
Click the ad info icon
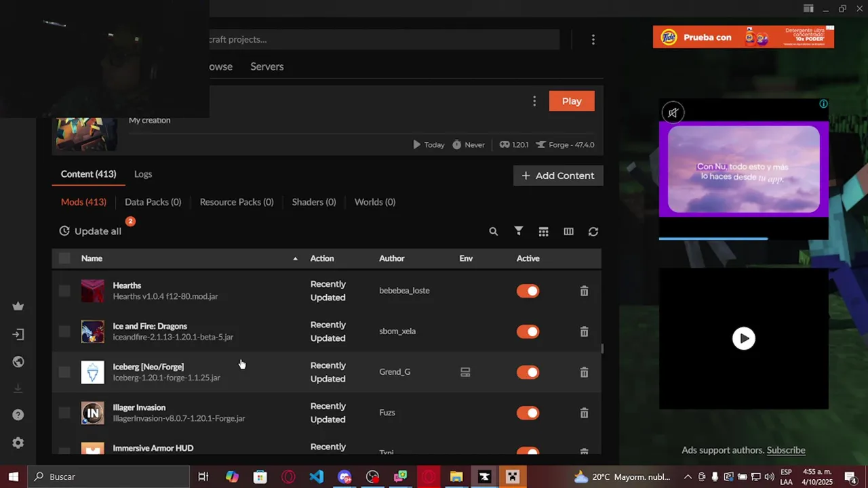coord(823,104)
